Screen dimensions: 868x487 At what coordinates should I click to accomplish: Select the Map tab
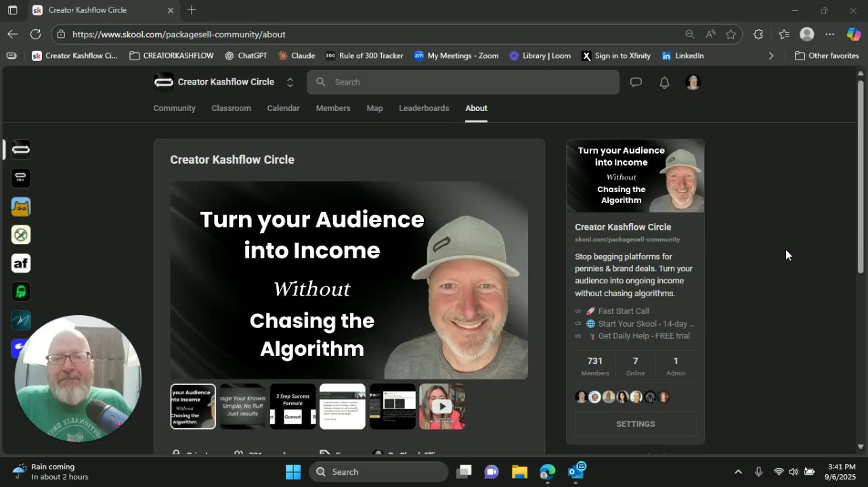pos(374,108)
